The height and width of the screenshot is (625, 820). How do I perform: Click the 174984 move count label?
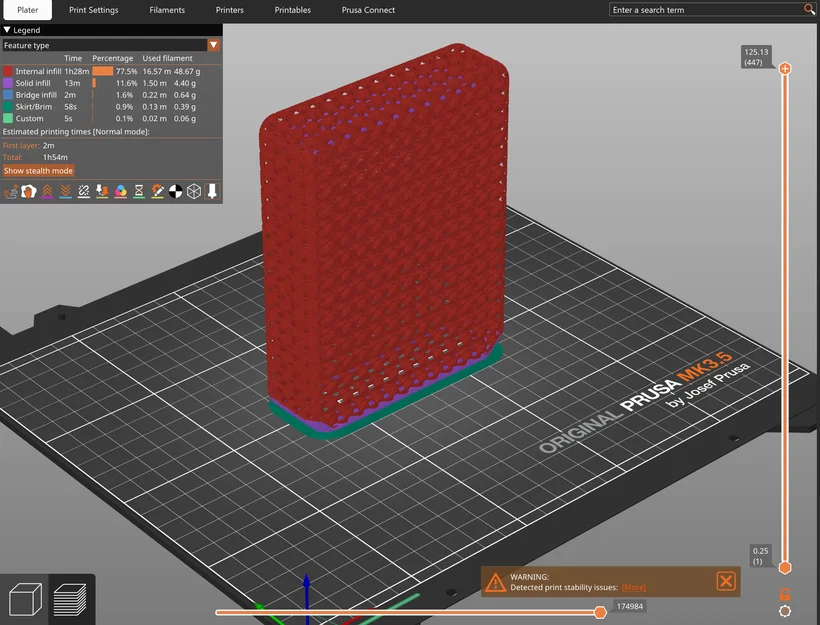coord(630,606)
